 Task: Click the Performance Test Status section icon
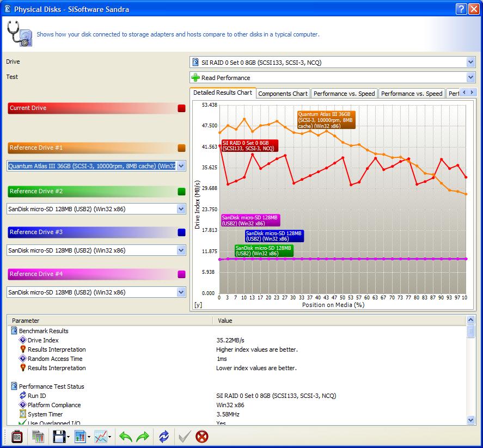(x=14, y=386)
